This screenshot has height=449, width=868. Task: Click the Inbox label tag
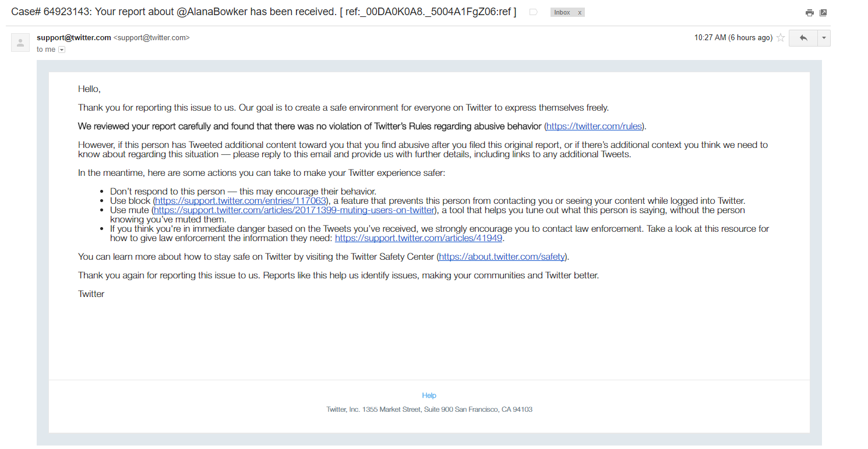(x=562, y=12)
